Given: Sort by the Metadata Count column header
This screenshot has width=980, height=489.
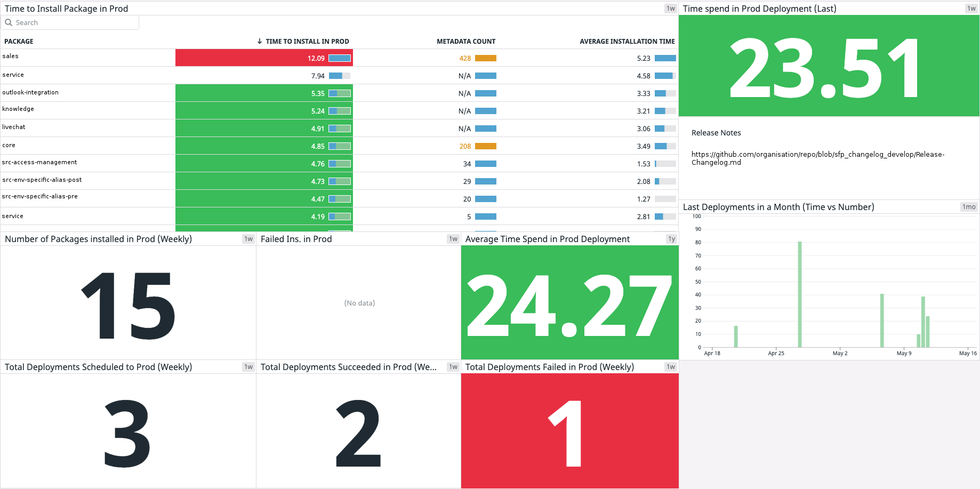Looking at the screenshot, I should pos(465,41).
